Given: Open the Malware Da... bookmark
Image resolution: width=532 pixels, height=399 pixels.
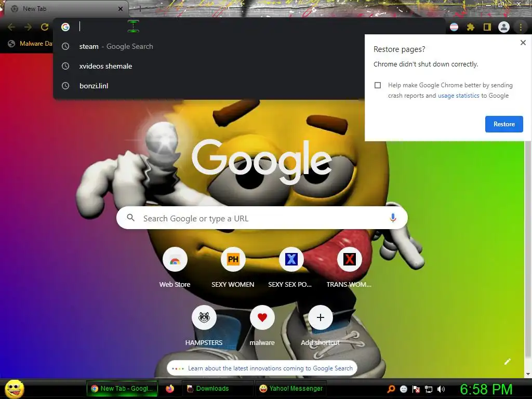Looking at the screenshot, I should point(31,44).
